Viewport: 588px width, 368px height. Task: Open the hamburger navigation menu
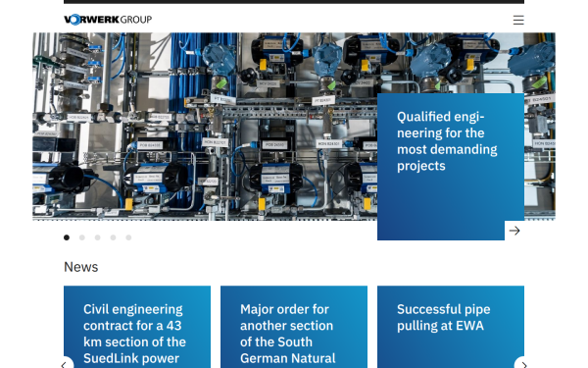pos(518,20)
